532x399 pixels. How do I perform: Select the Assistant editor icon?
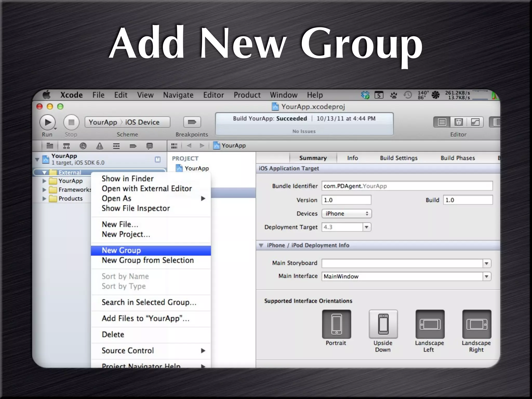point(458,122)
